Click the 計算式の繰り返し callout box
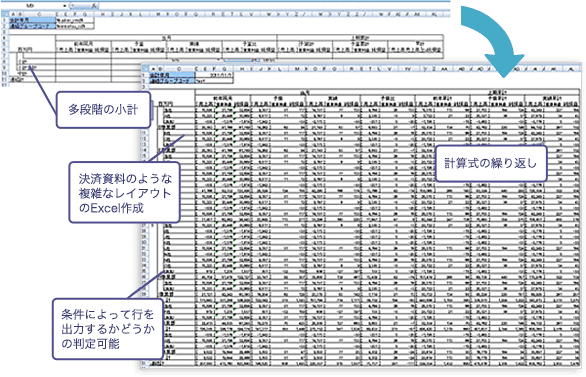Screen dimensions: 586x377 491,164
